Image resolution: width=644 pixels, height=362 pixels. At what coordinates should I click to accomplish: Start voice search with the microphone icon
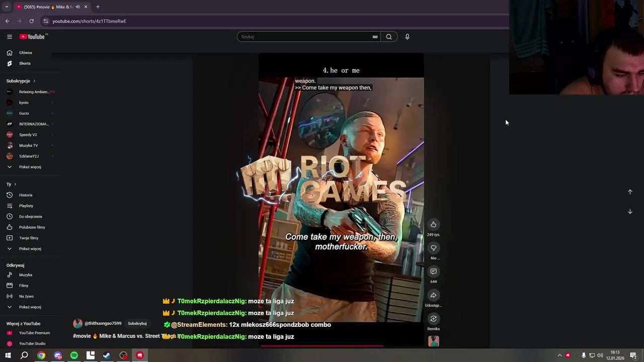[408, 37]
